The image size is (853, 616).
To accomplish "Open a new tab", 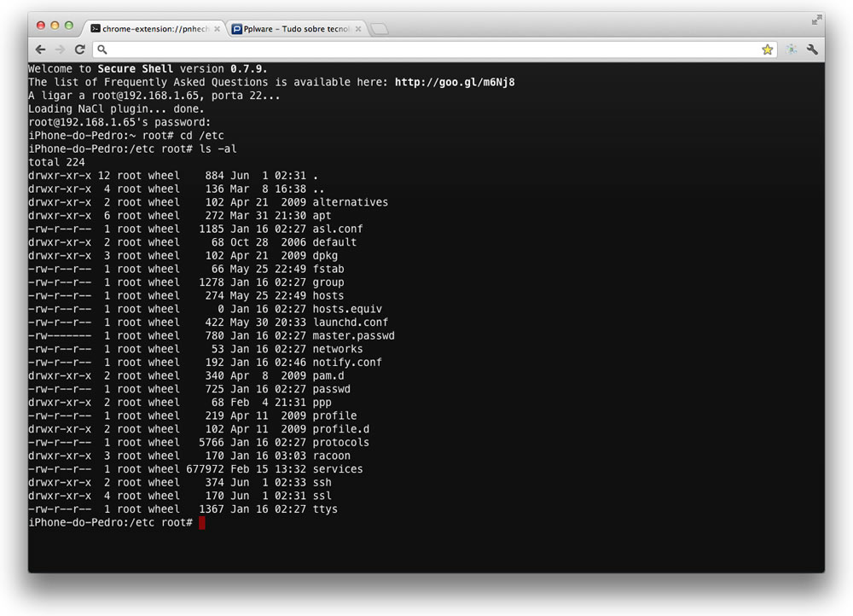I will coord(380,29).
